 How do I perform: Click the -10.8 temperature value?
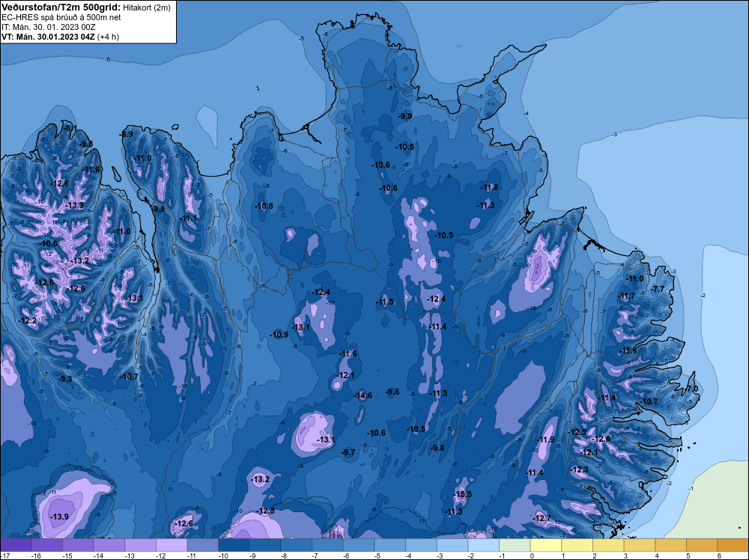(264, 206)
